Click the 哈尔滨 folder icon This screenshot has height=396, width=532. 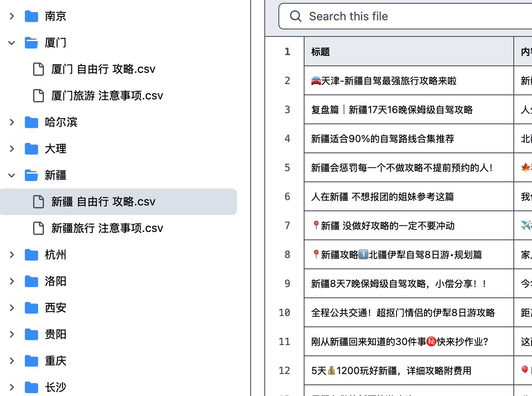(x=31, y=122)
